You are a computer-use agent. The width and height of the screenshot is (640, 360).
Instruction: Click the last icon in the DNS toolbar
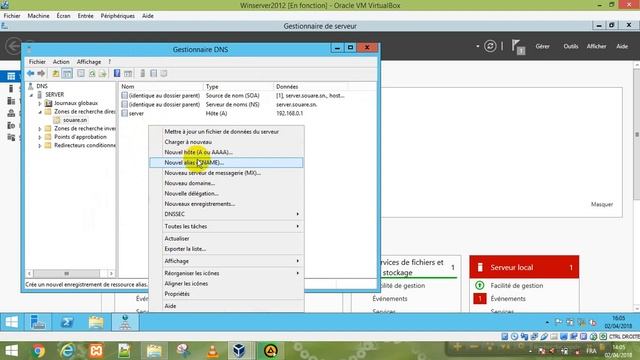pos(164,73)
